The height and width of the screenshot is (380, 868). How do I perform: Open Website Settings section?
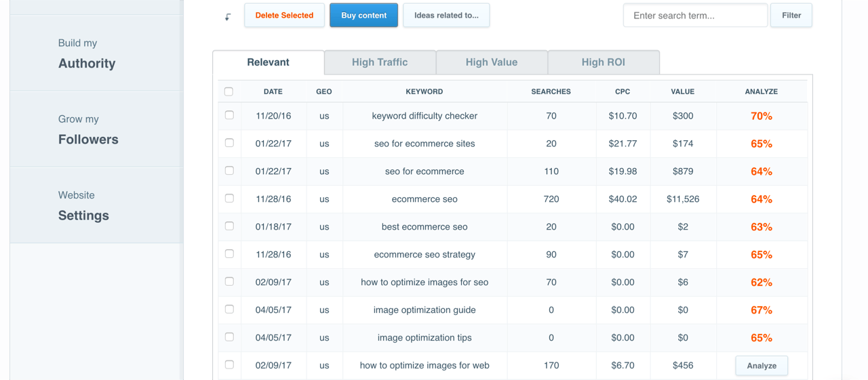tap(96, 205)
